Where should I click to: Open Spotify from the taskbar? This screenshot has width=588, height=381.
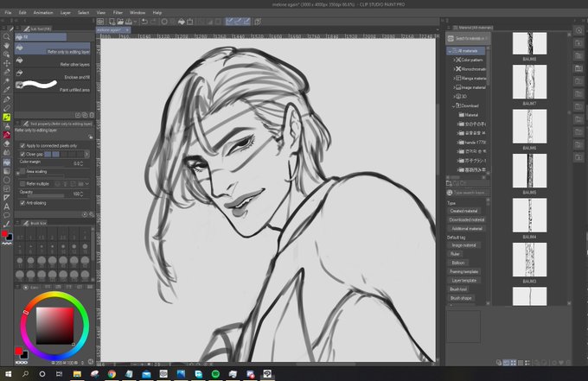point(215,373)
